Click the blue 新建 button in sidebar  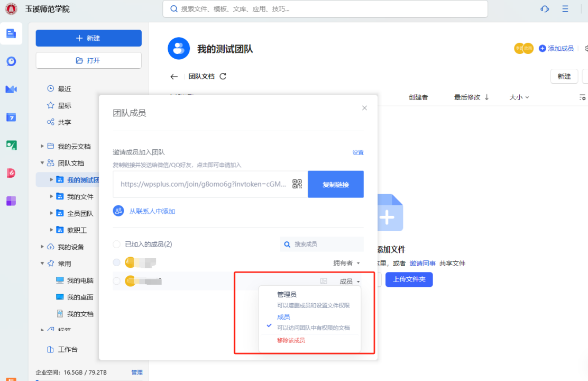coord(88,38)
